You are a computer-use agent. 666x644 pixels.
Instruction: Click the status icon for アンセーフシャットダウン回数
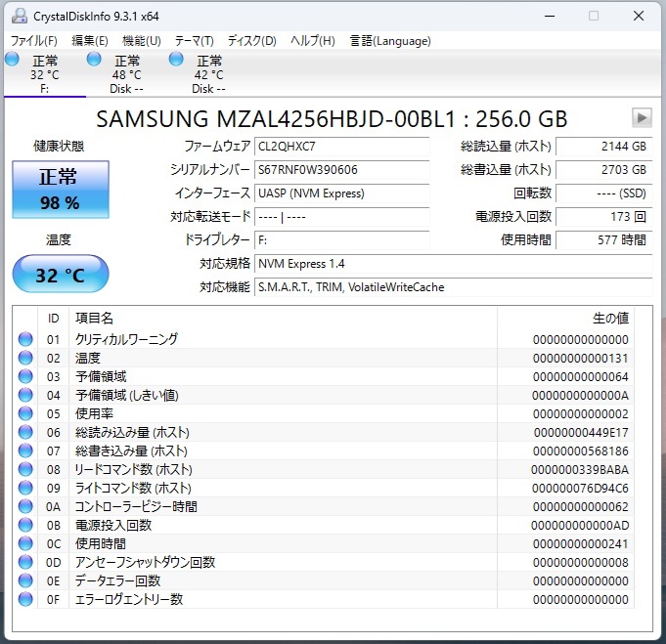point(25,562)
